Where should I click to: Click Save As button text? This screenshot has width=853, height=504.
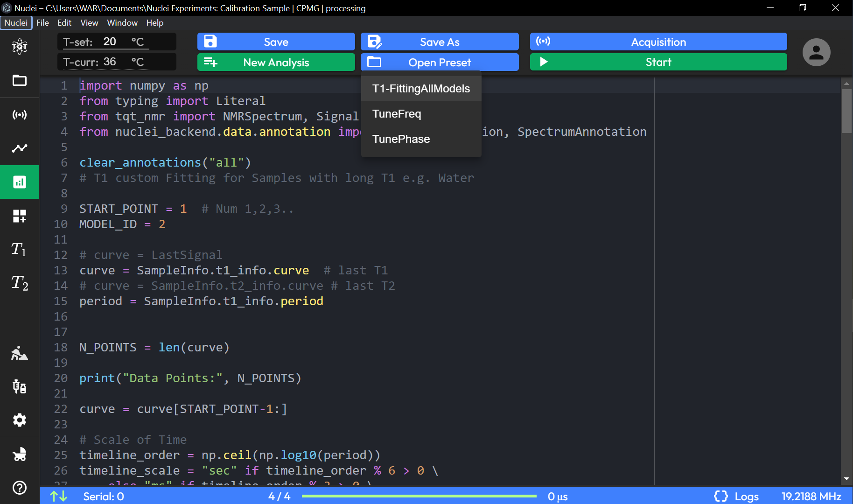pyautogui.click(x=440, y=42)
